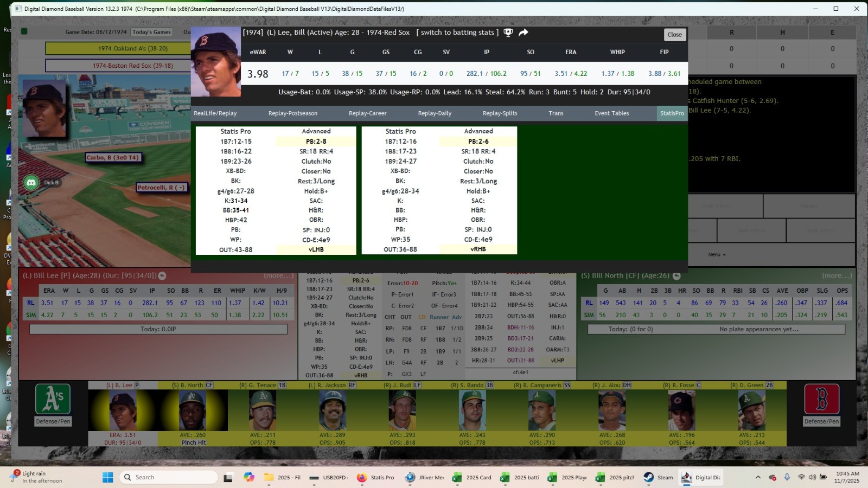Select D. Green 2B lineup photo
868x488 pixels.
752,410
